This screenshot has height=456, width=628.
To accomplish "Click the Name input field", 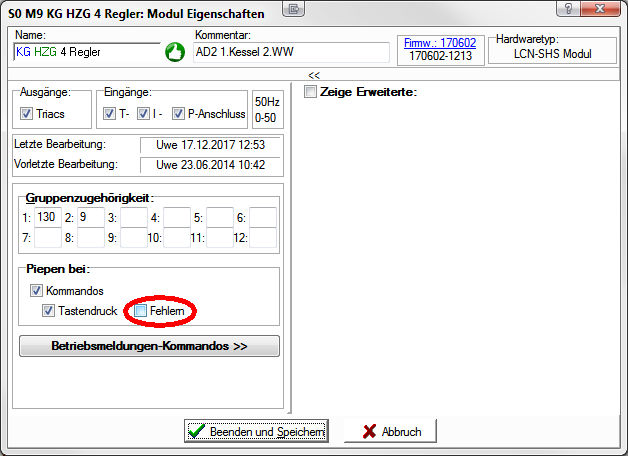I will pyautogui.click(x=85, y=52).
